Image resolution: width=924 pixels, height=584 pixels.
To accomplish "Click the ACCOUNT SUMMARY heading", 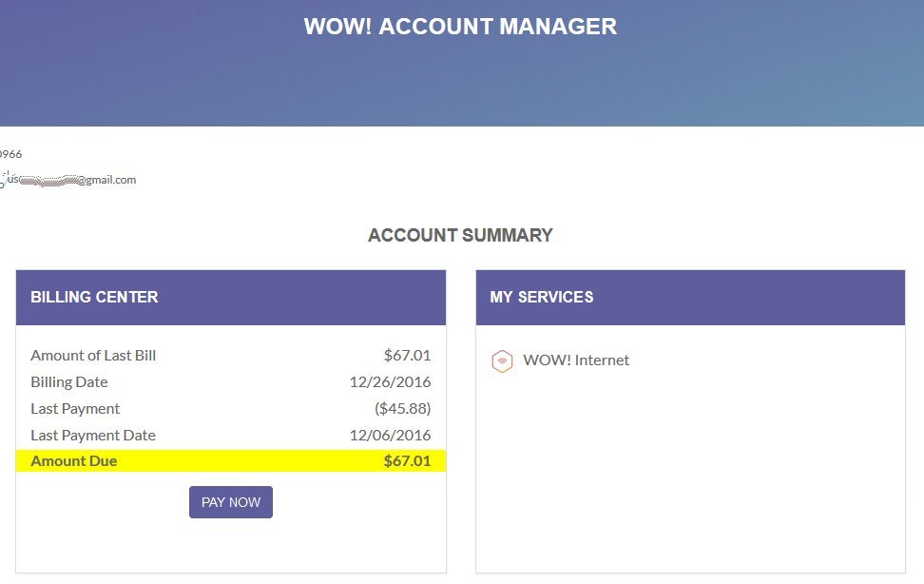I will tap(460, 235).
